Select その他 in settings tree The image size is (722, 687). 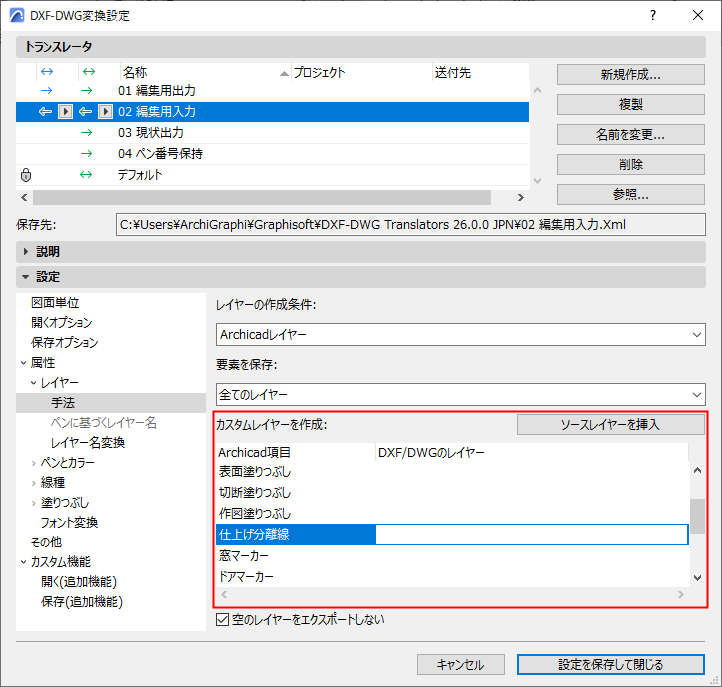pyautogui.click(x=46, y=542)
